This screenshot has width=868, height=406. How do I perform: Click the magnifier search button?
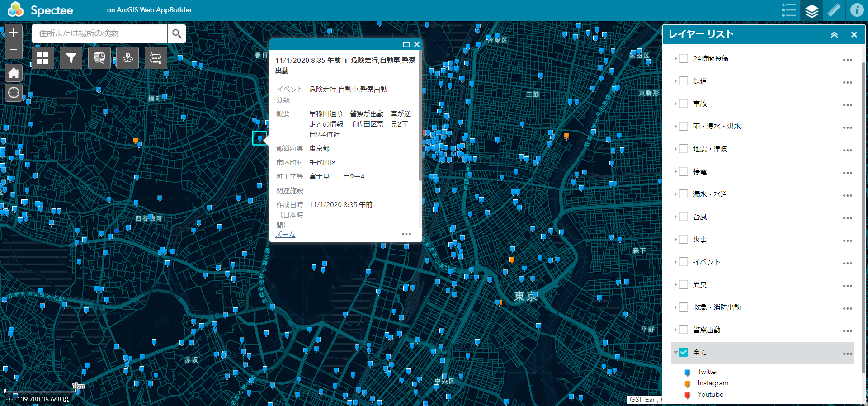coord(177,33)
